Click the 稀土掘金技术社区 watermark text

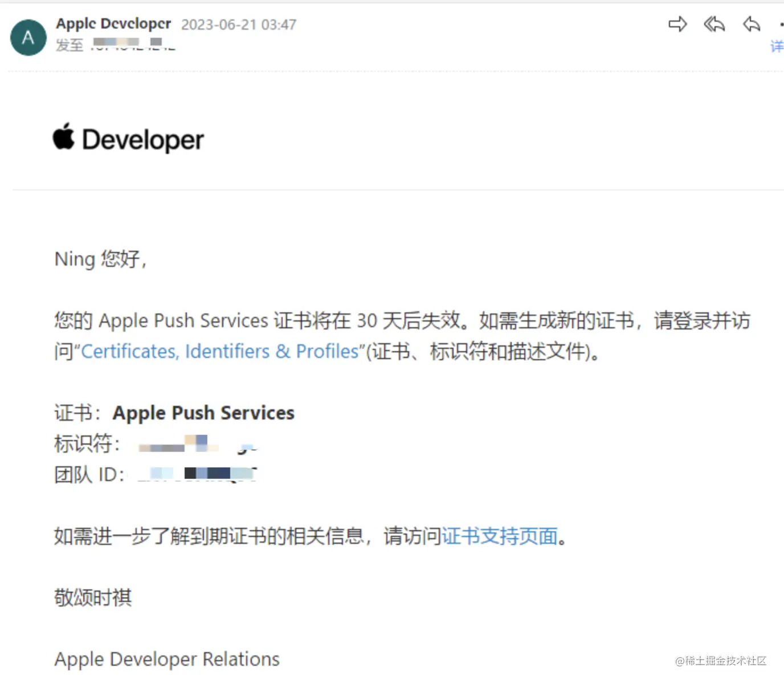point(720,661)
